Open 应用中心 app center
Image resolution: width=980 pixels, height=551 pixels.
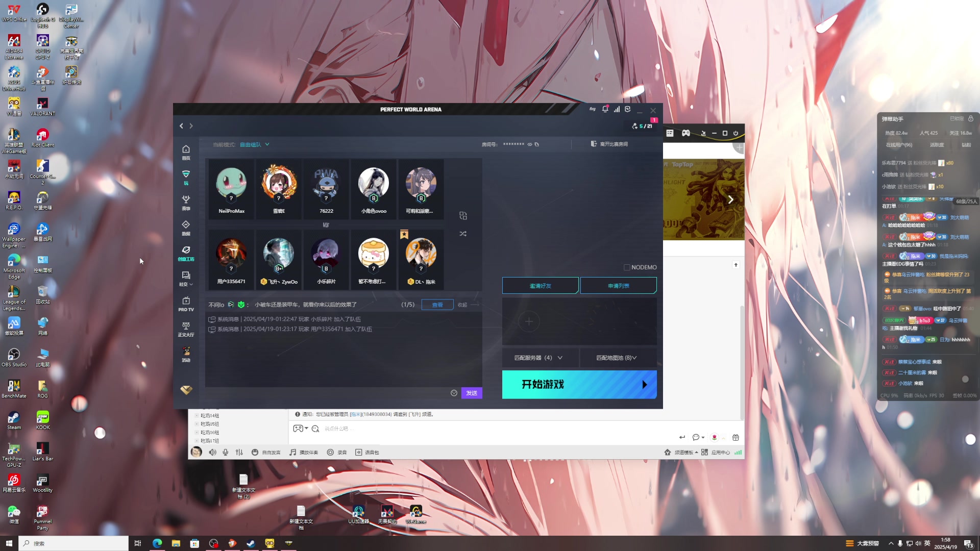(x=716, y=452)
